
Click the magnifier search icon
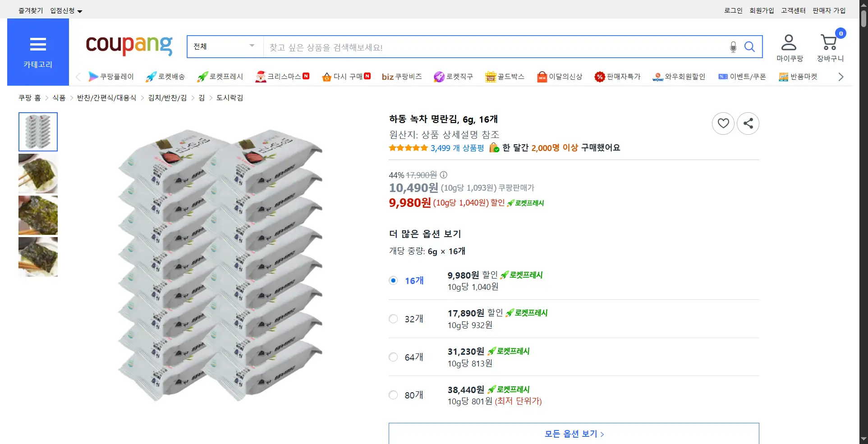click(x=749, y=47)
